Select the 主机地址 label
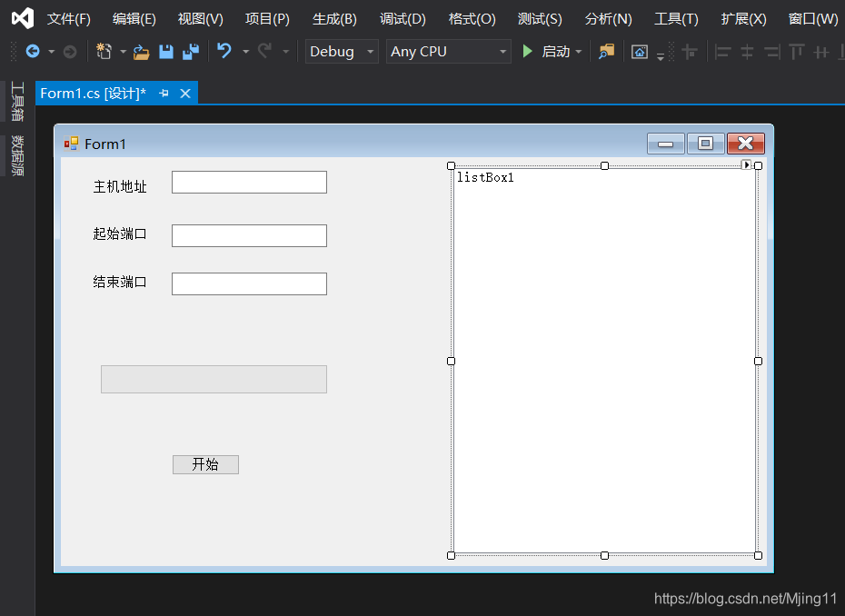The width and height of the screenshot is (845, 616). [x=120, y=186]
